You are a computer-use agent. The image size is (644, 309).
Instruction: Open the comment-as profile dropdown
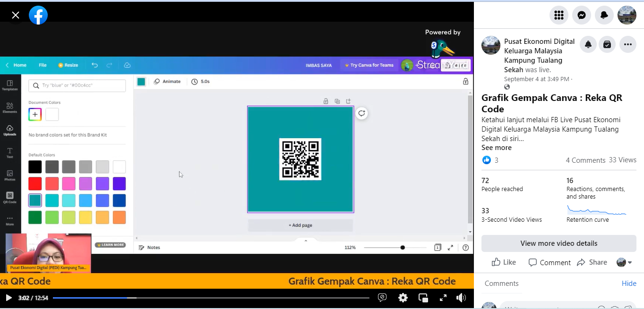click(624, 262)
